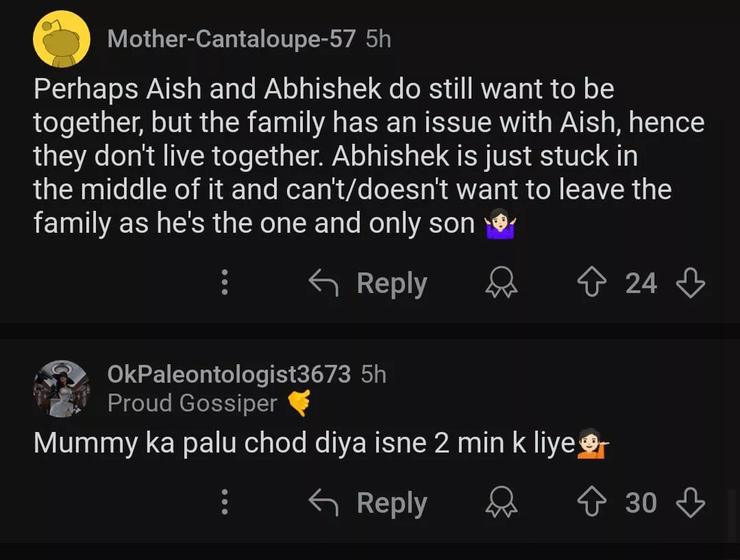This screenshot has width=740, height=560.
Task: Open more options for OkPaleontologist3673's comment
Action: (224, 503)
